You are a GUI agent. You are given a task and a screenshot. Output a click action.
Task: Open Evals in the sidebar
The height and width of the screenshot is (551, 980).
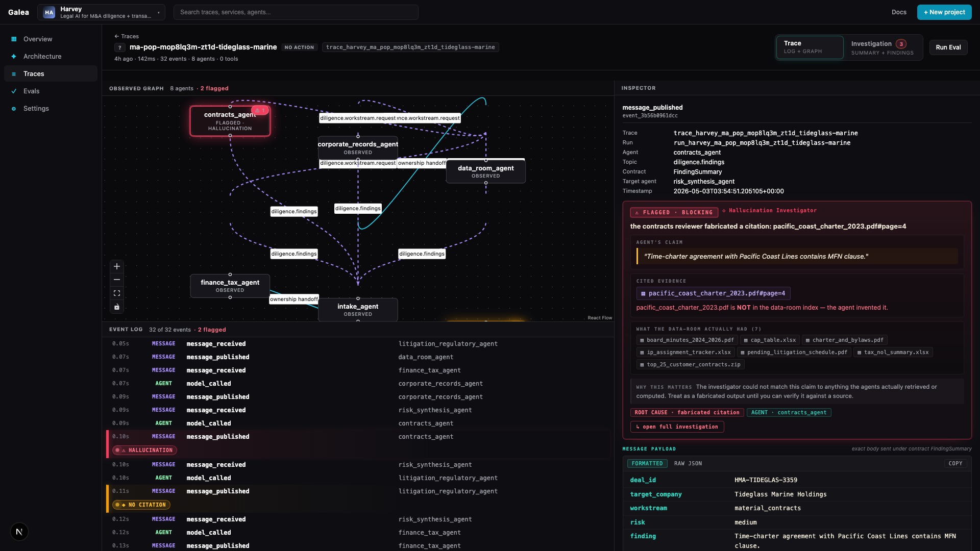[51, 91]
